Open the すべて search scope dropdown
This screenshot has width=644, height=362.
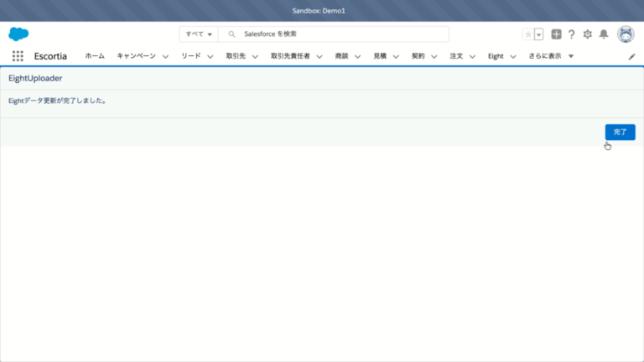coord(199,34)
